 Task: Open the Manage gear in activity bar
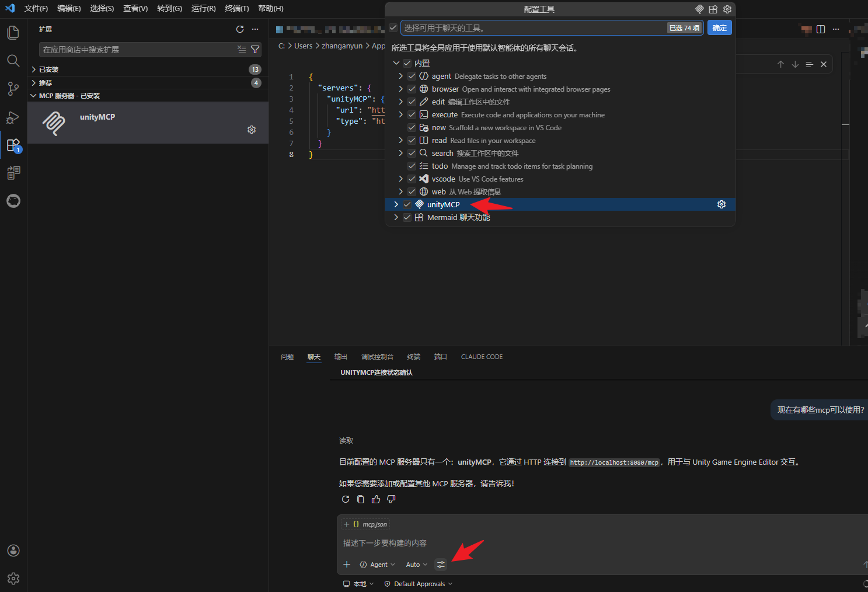[13, 579]
